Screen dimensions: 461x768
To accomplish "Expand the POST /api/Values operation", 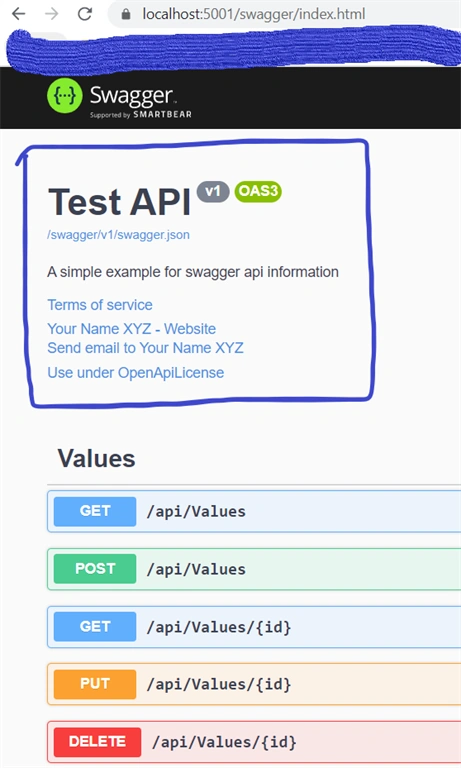I will (x=254, y=569).
